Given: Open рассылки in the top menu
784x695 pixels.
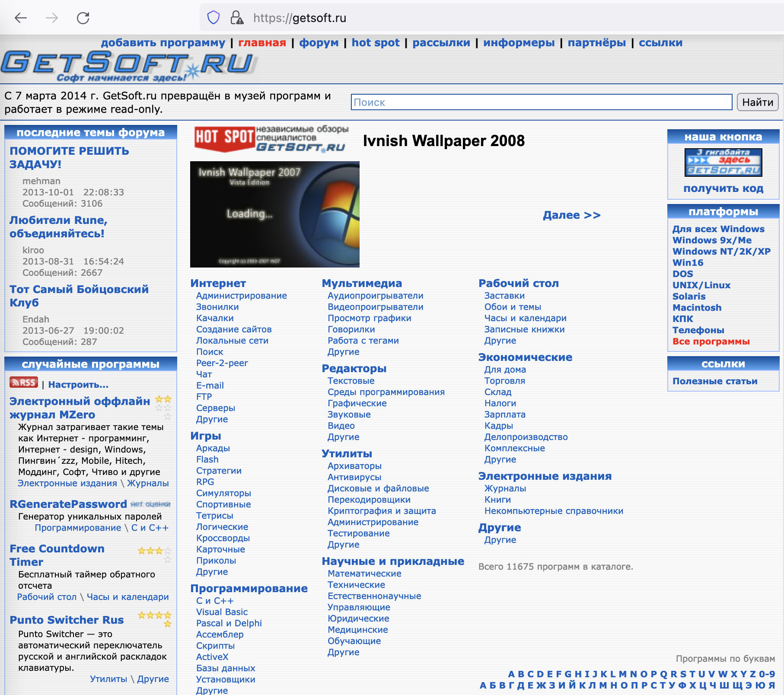Looking at the screenshot, I should point(441,43).
